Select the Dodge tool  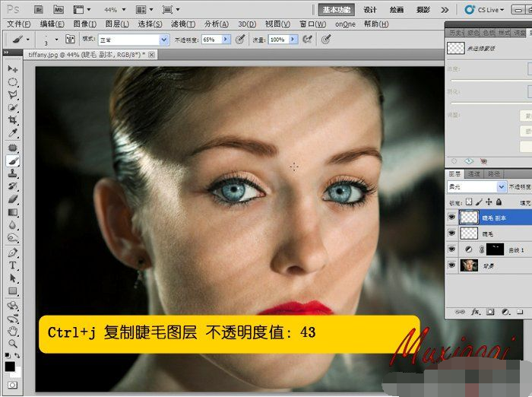point(13,238)
